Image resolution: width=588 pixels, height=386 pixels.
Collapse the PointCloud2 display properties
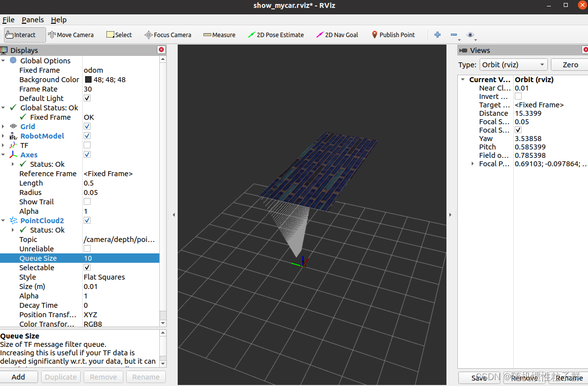point(3,220)
